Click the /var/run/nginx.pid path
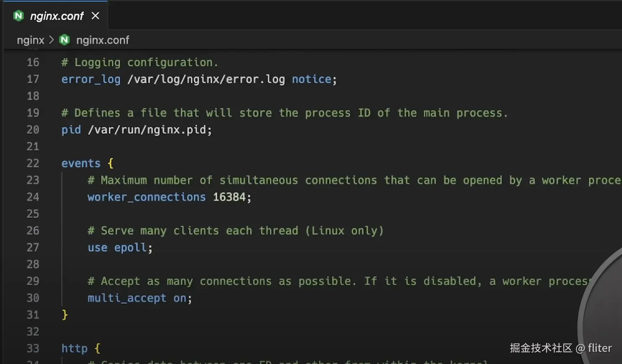This screenshot has width=622, height=364. click(147, 130)
